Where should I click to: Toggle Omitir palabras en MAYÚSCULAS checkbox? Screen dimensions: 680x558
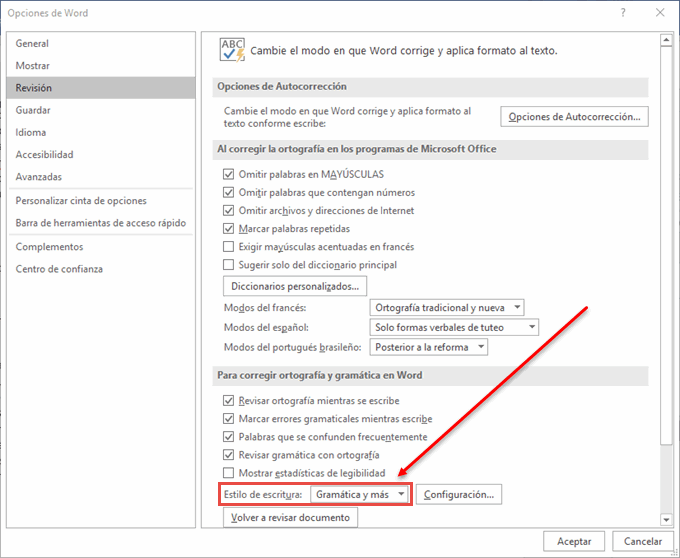click(229, 174)
